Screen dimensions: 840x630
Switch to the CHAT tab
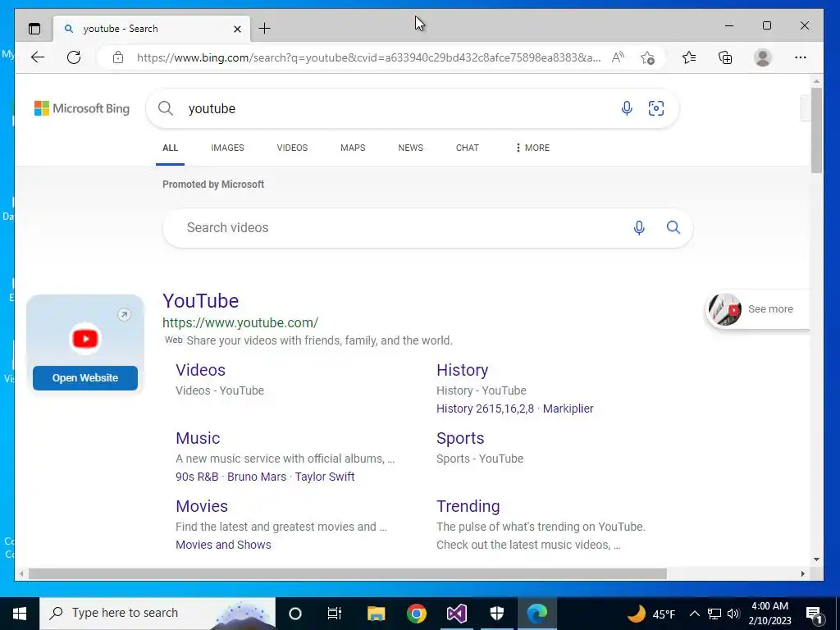click(x=467, y=148)
